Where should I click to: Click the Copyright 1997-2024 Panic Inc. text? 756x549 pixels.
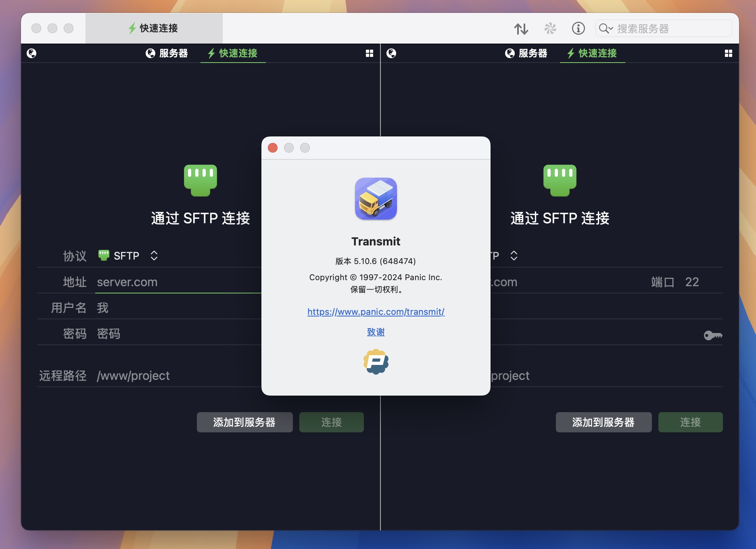(376, 277)
